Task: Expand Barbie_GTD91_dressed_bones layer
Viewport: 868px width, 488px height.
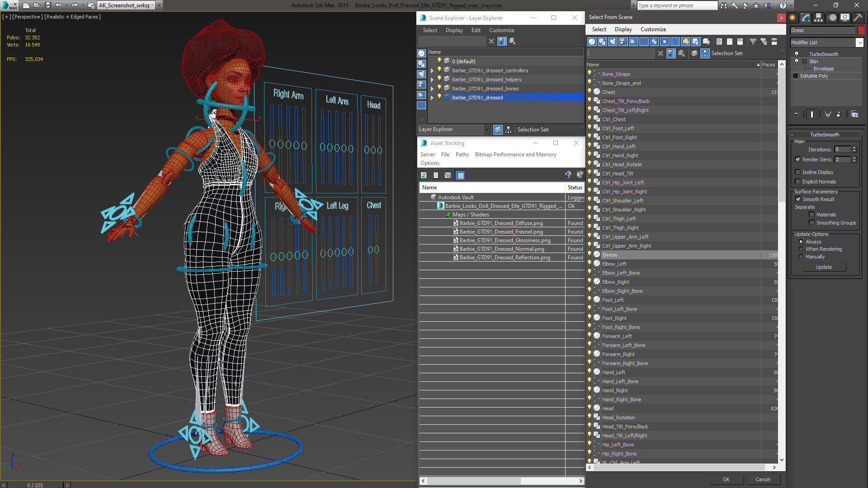Action: [x=432, y=89]
